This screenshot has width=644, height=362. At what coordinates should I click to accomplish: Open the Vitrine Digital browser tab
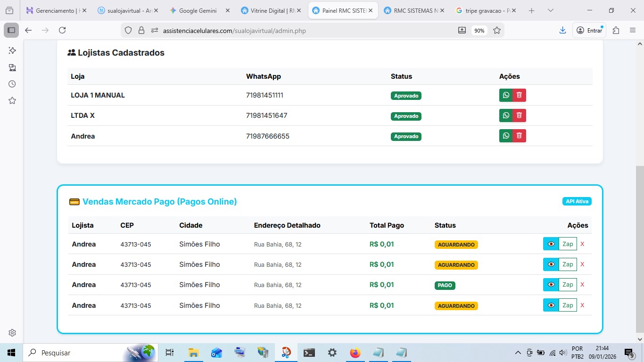[x=269, y=10]
